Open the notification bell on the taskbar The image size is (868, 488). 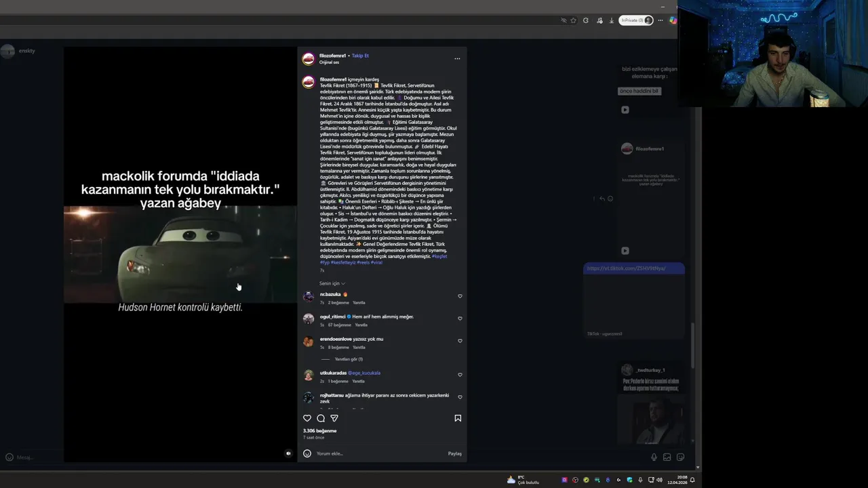coord(692,480)
